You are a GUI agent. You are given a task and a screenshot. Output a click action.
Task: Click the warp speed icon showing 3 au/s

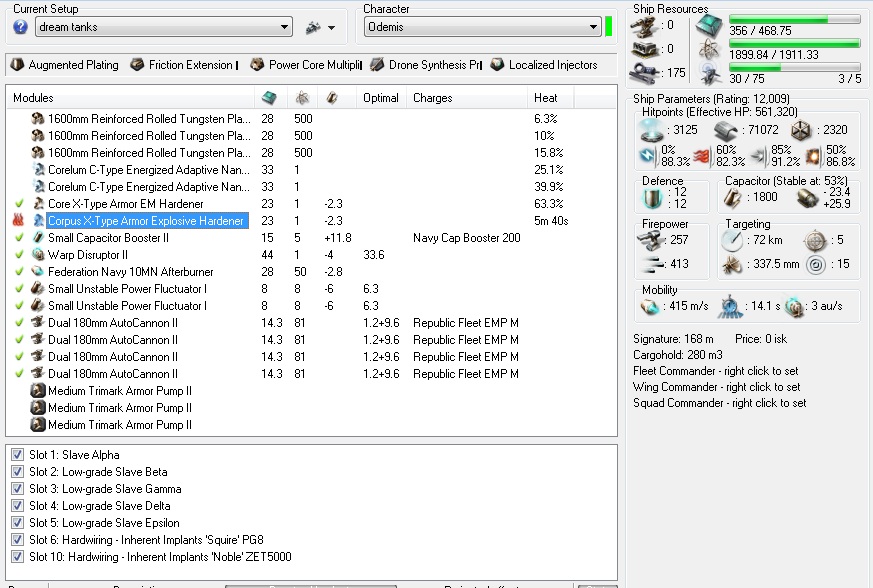click(794, 307)
